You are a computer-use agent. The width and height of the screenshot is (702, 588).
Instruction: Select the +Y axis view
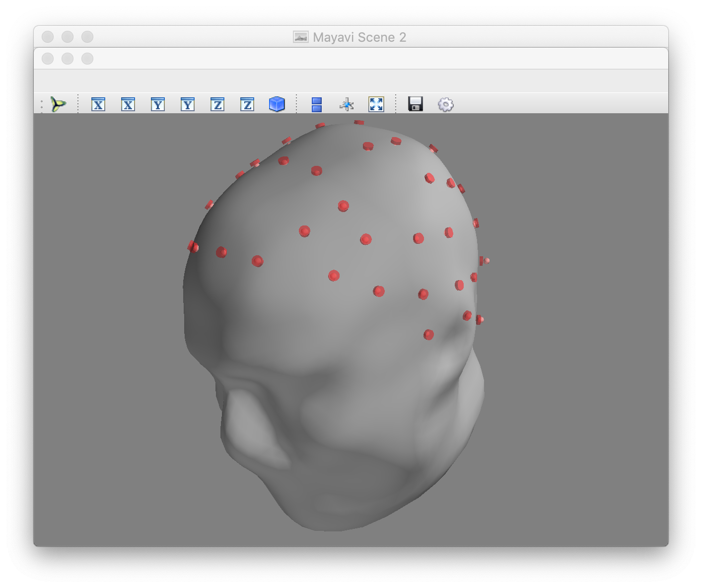point(157,104)
